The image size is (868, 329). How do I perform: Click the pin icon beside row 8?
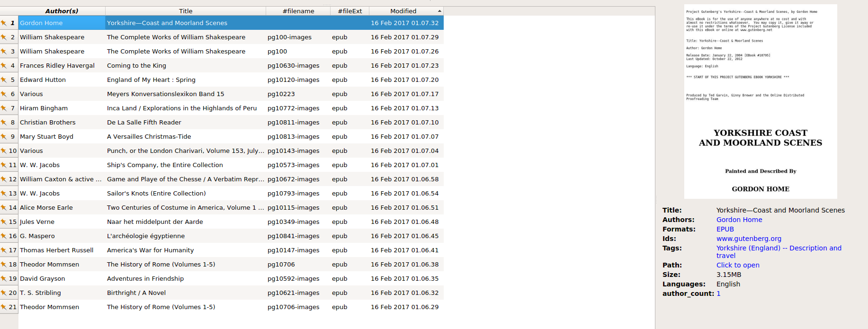tap(3, 122)
